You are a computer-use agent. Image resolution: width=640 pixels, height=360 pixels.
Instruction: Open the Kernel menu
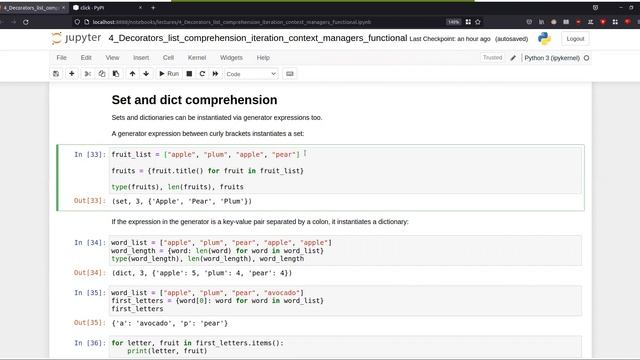(x=197, y=58)
